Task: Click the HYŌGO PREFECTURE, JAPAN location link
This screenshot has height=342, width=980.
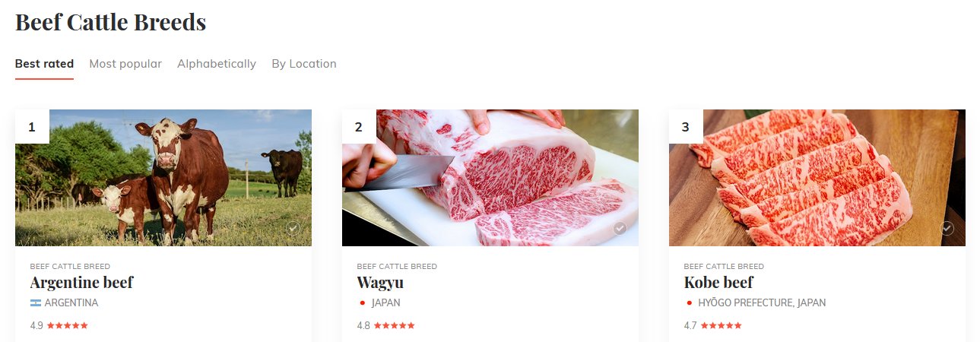Action: [762, 302]
